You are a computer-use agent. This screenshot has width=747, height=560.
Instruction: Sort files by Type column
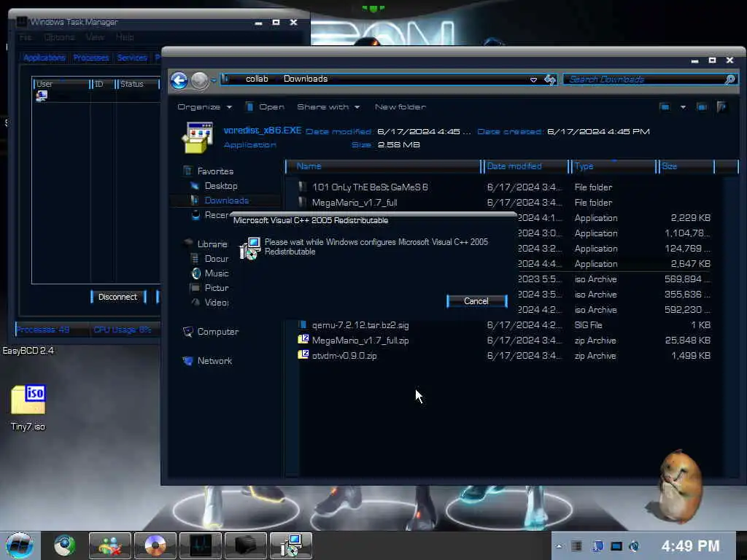614,166
